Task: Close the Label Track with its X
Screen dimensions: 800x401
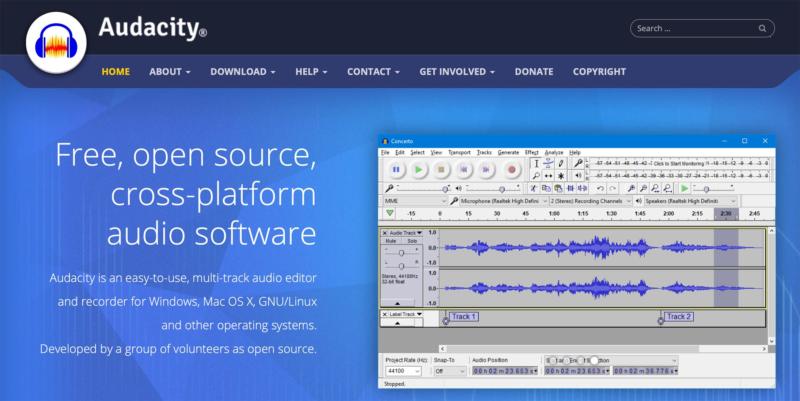Action: click(385, 314)
